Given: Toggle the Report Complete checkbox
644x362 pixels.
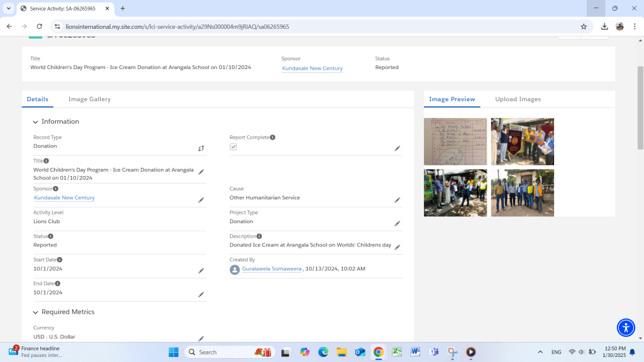Looking at the screenshot, I should [233, 147].
